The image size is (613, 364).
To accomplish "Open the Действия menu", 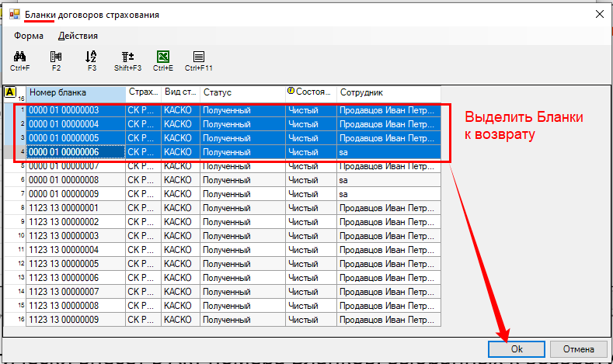I will pyautogui.click(x=78, y=36).
